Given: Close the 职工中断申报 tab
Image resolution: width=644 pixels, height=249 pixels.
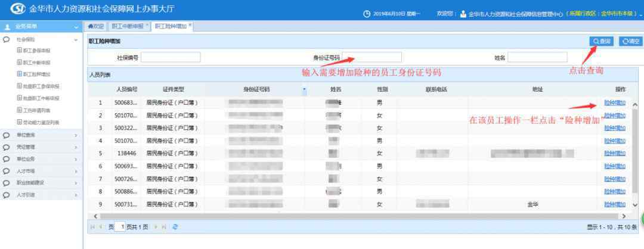Looking at the screenshot, I should point(147,25).
